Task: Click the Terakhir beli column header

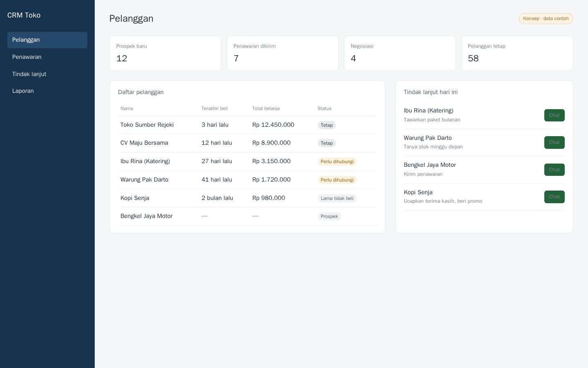Action: (214, 108)
